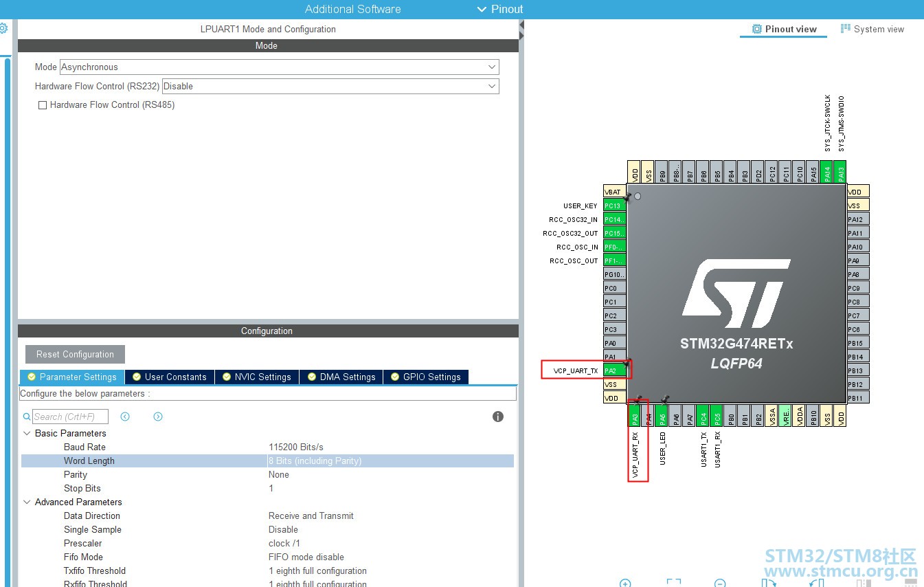Click the zoom out icon under the chip

(720, 583)
